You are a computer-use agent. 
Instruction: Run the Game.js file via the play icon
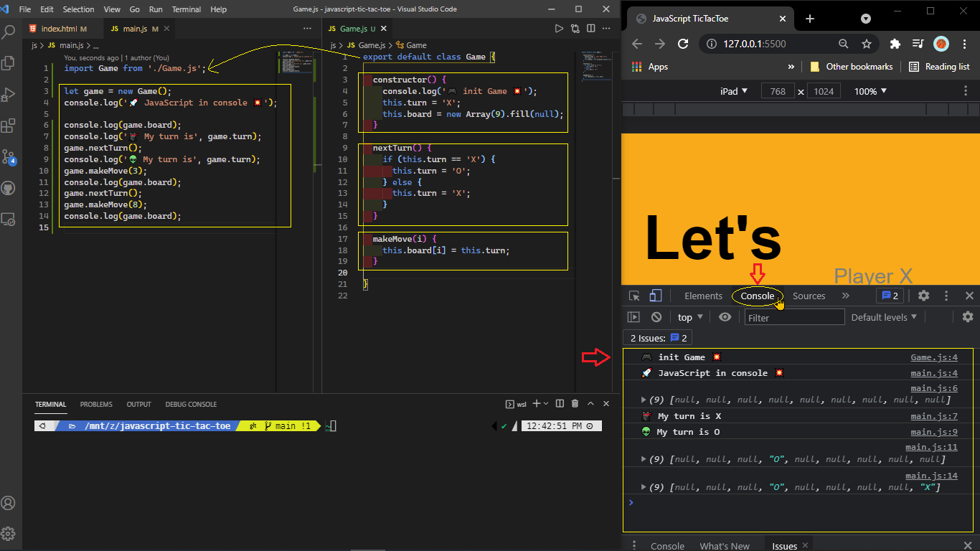[x=560, y=28]
